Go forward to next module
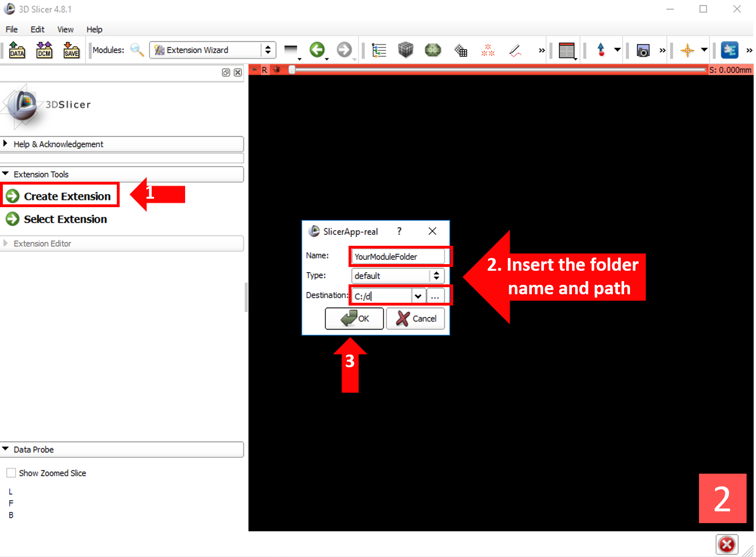This screenshot has width=756, height=557. click(x=345, y=50)
